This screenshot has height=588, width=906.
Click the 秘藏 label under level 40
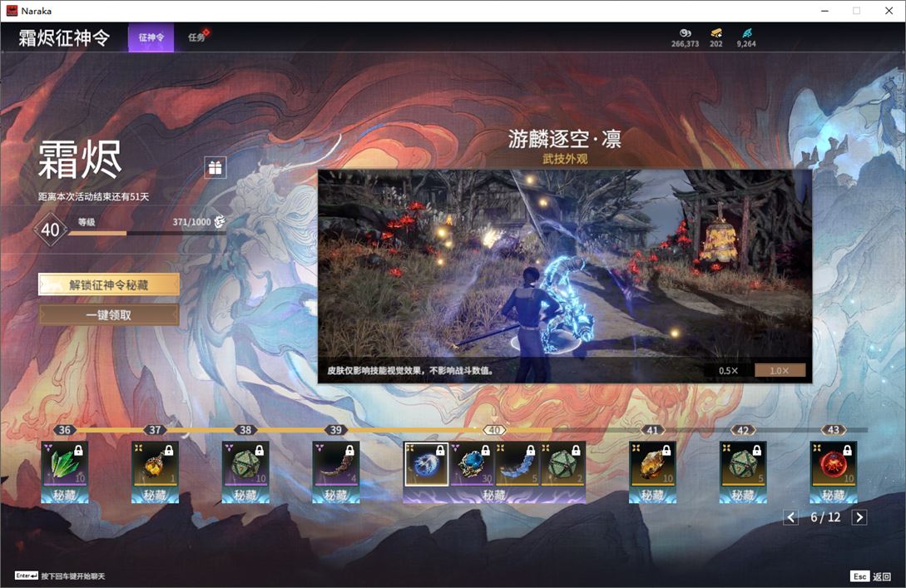coord(495,495)
